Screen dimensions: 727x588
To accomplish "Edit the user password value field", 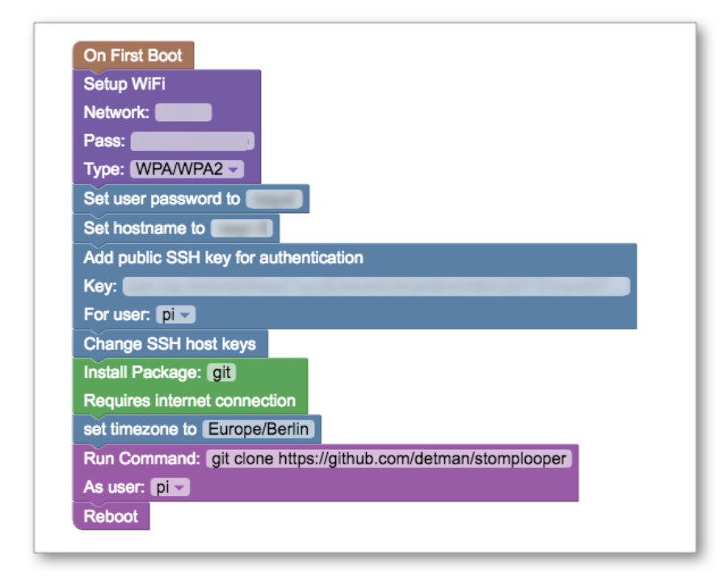I will [x=274, y=199].
